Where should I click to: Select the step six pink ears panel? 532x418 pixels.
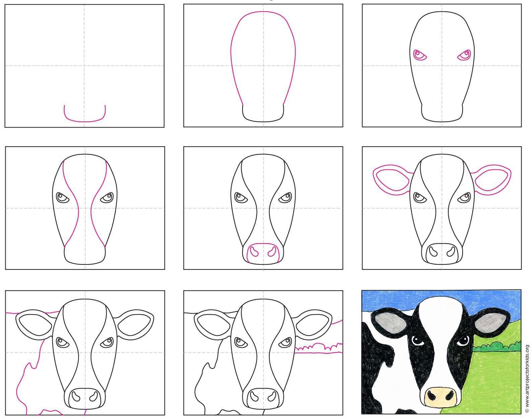click(442, 208)
